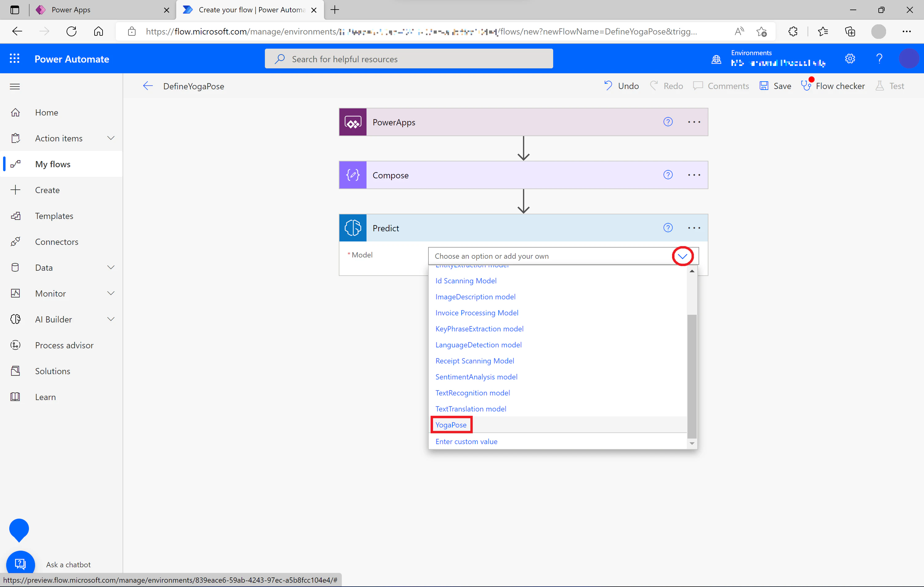
Task: Open the Help question mark in header
Action: tap(879, 59)
